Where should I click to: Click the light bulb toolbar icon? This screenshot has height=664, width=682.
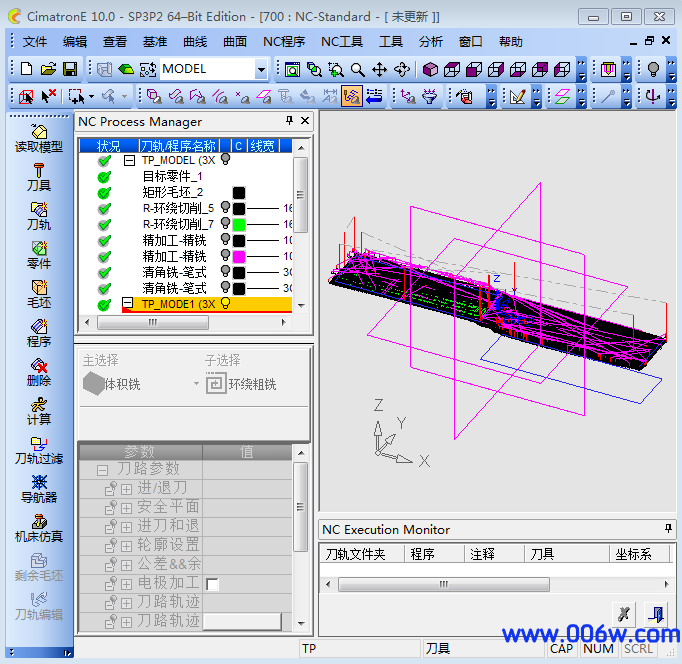click(653, 70)
